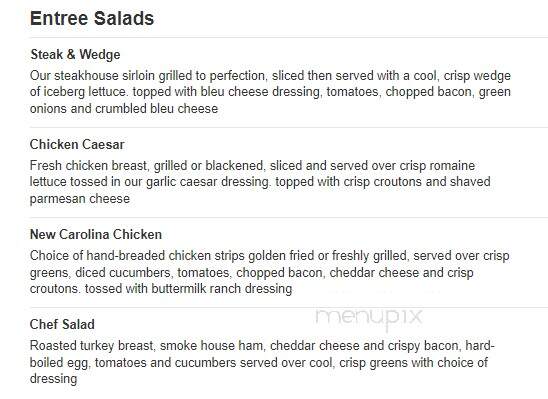Click the Chicken Caesar description paragraph

260,182
